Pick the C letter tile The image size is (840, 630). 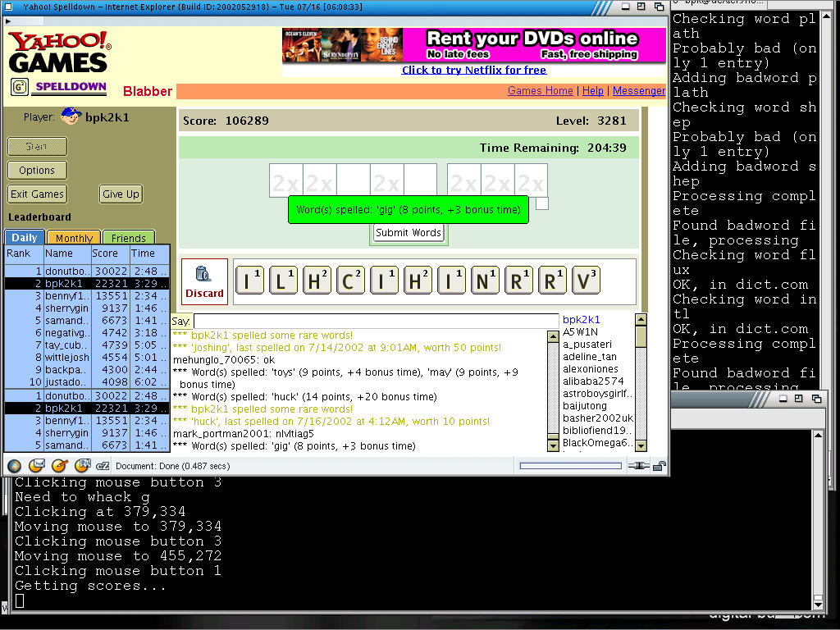(350, 281)
